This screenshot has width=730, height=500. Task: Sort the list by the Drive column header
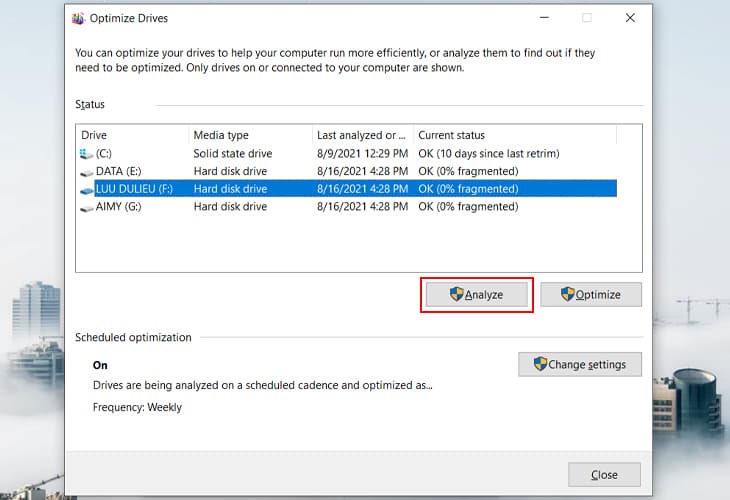click(x=132, y=135)
